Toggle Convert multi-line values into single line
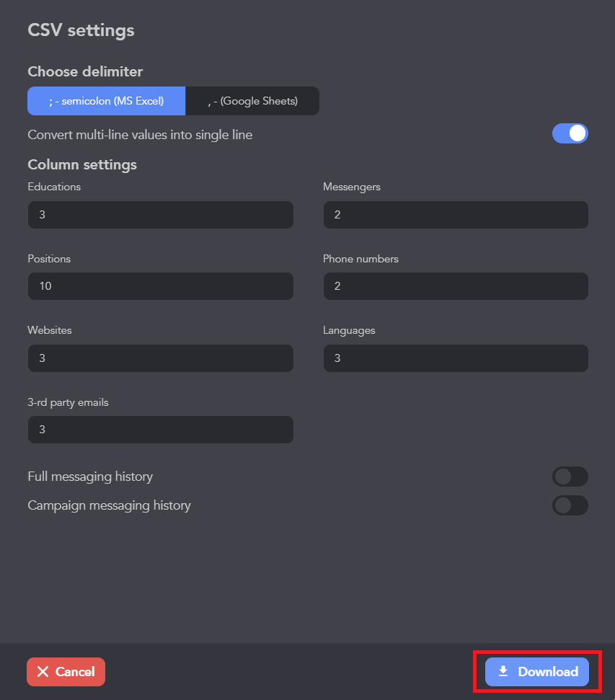615x700 pixels. pos(570,134)
